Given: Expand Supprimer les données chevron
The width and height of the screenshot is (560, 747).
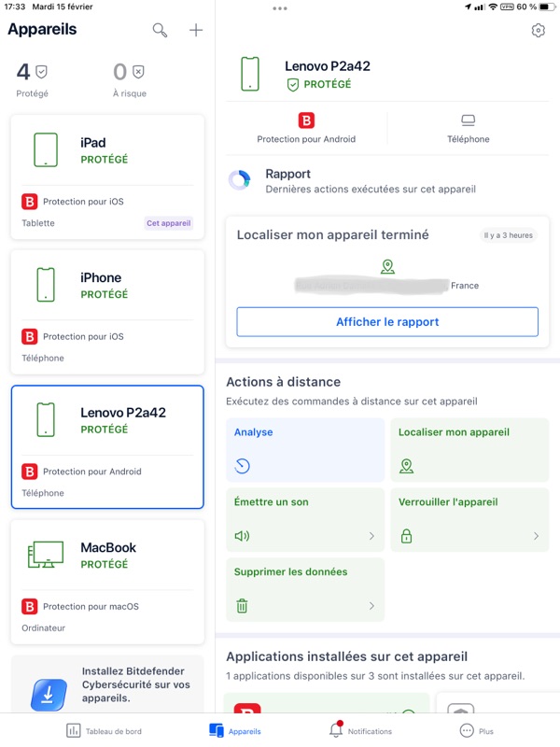Looking at the screenshot, I should click(x=371, y=606).
